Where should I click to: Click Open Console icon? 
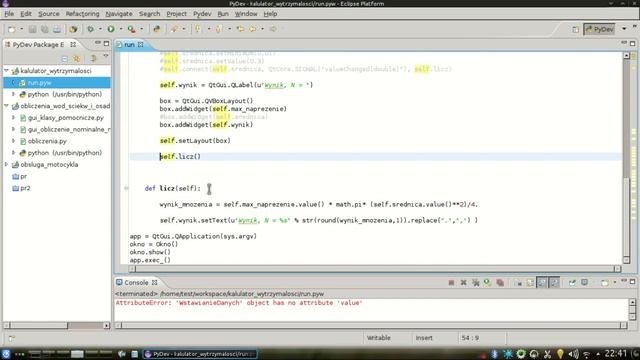coord(604,282)
